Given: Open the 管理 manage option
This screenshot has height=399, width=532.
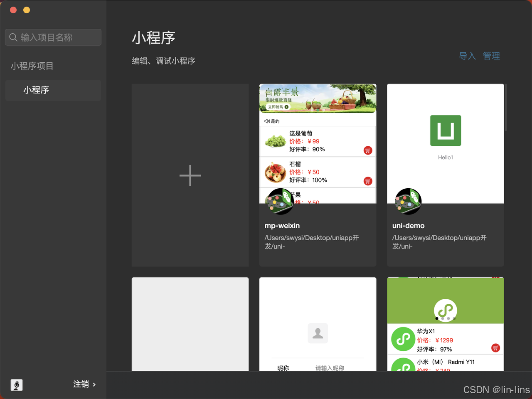Looking at the screenshot, I should coord(491,56).
